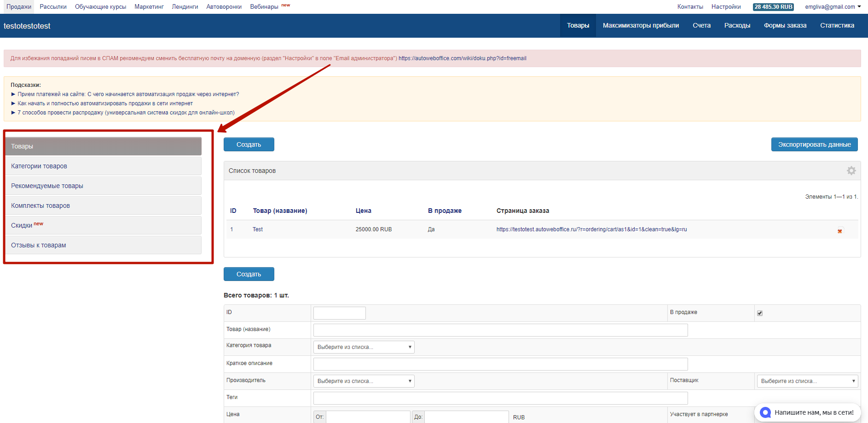Open the Поставщик dropdown
Image resolution: width=868 pixels, height=423 pixels.
coord(807,381)
